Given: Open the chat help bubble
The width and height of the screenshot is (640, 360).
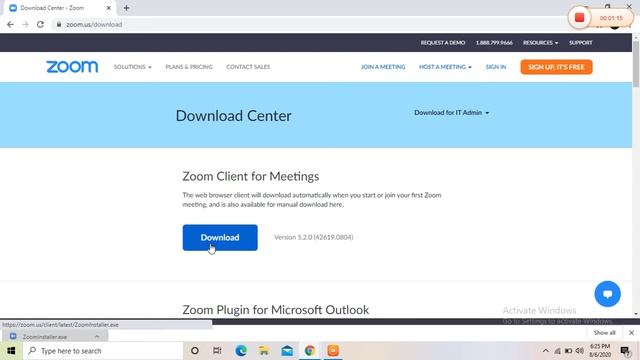Looking at the screenshot, I should pyautogui.click(x=607, y=294).
